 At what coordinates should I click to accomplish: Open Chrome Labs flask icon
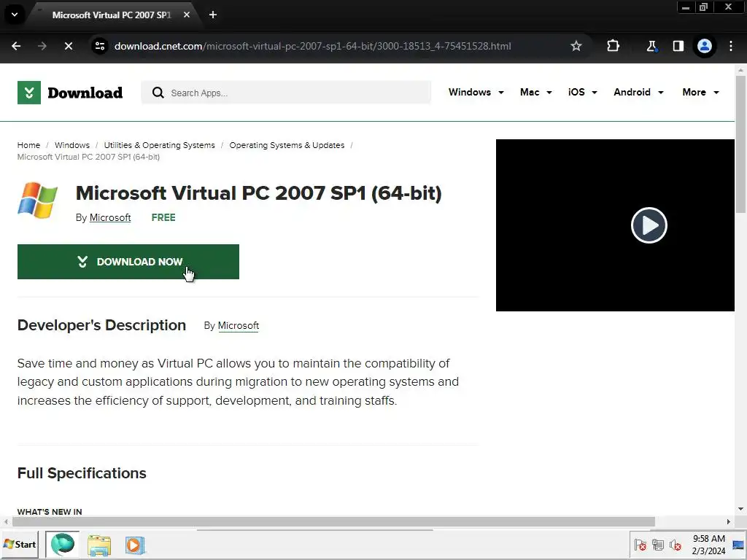(x=651, y=46)
